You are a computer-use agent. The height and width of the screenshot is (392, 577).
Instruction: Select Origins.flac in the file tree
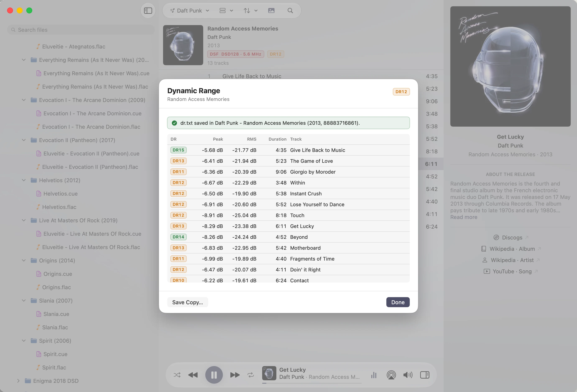56,287
